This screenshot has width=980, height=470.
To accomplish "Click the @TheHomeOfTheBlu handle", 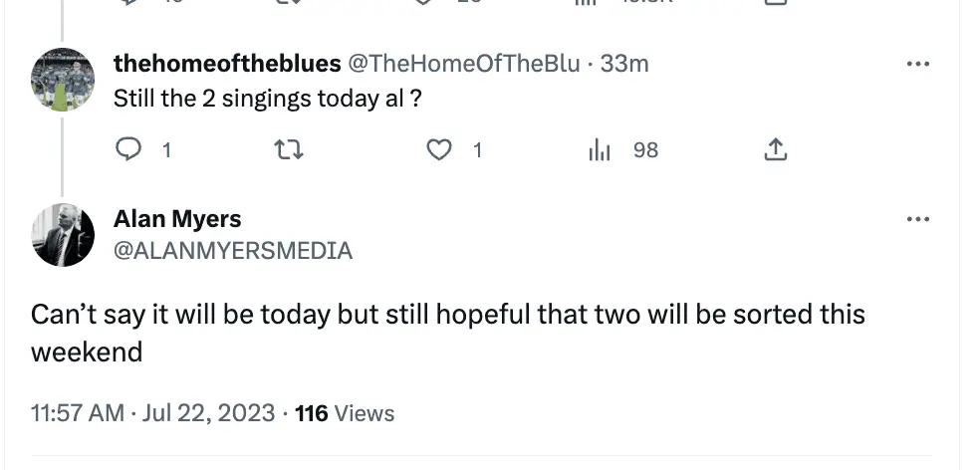I will [463, 64].
